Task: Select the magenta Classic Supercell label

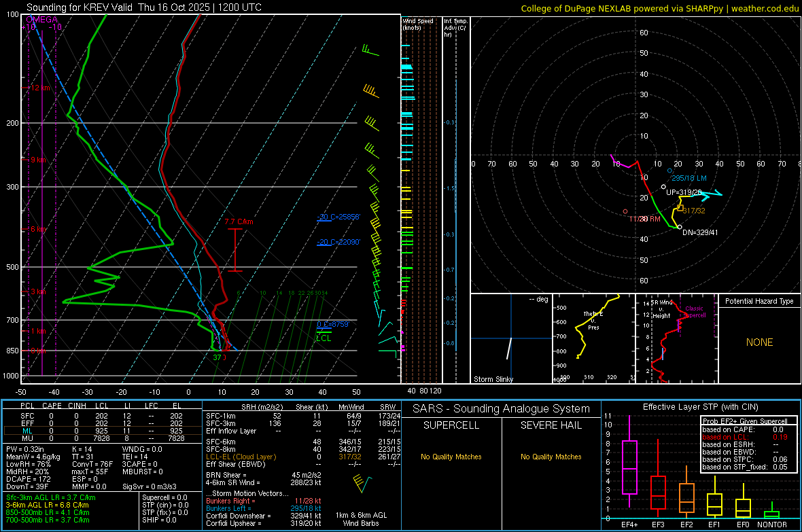Action: pyautogui.click(x=694, y=312)
